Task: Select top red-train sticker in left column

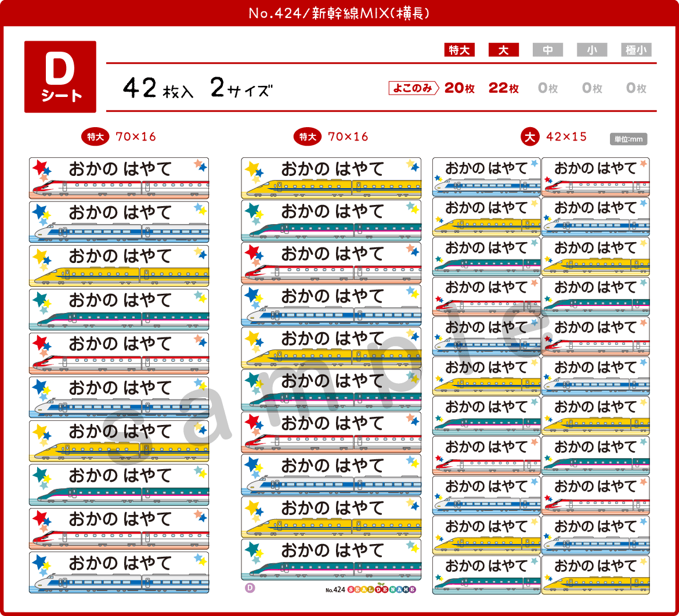Action: click(x=119, y=178)
